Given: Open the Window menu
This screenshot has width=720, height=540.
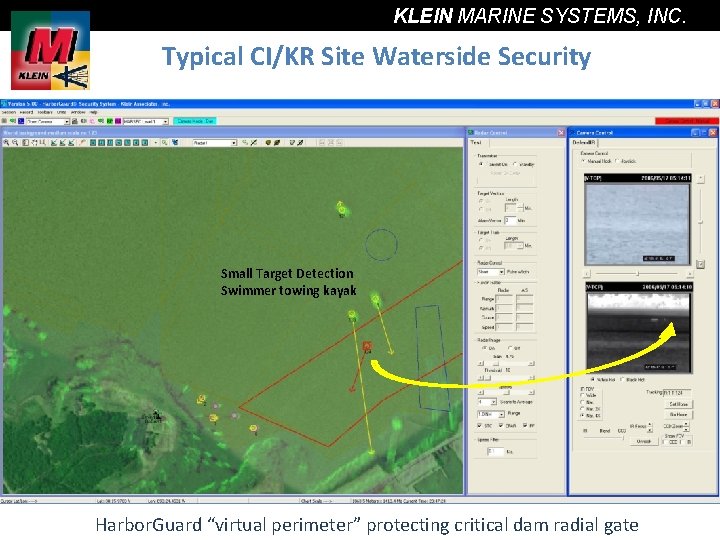Looking at the screenshot, I should 78,112.
